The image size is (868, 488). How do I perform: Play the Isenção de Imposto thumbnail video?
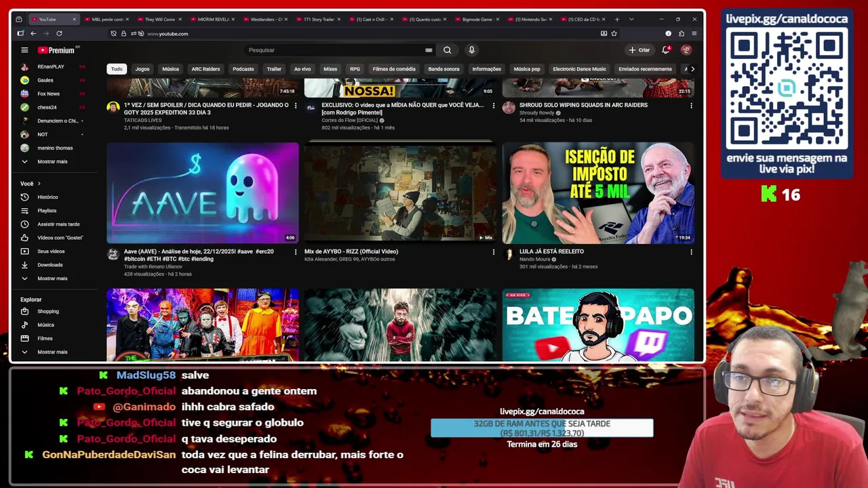pyautogui.click(x=598, y=193)
